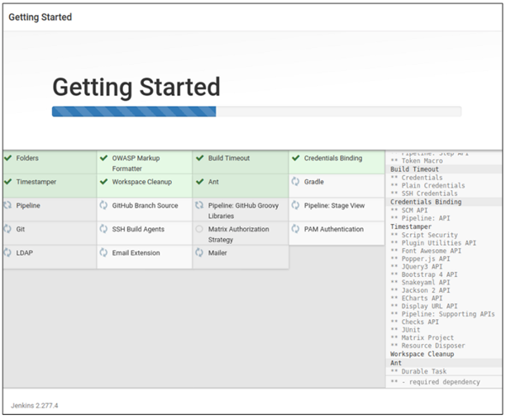Click '** Durable Task' log entry
This screenshot has height=420, width=506.
418,371
